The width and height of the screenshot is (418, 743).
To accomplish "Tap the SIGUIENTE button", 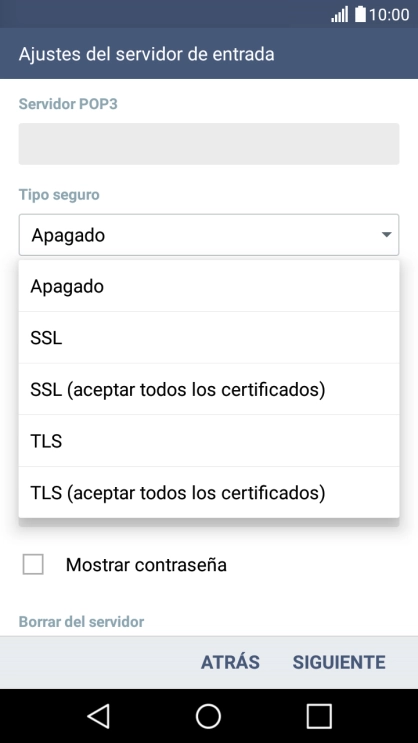I will (339, 662).
